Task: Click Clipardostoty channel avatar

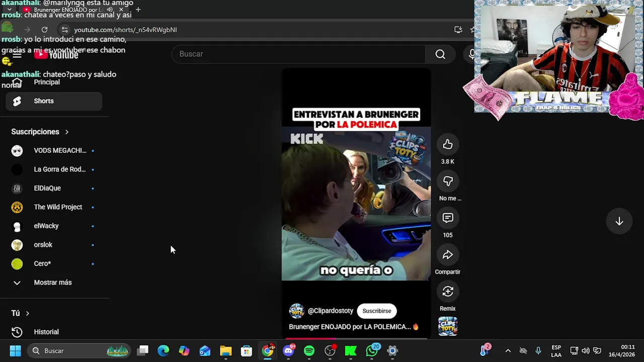Action: [296, 311]
